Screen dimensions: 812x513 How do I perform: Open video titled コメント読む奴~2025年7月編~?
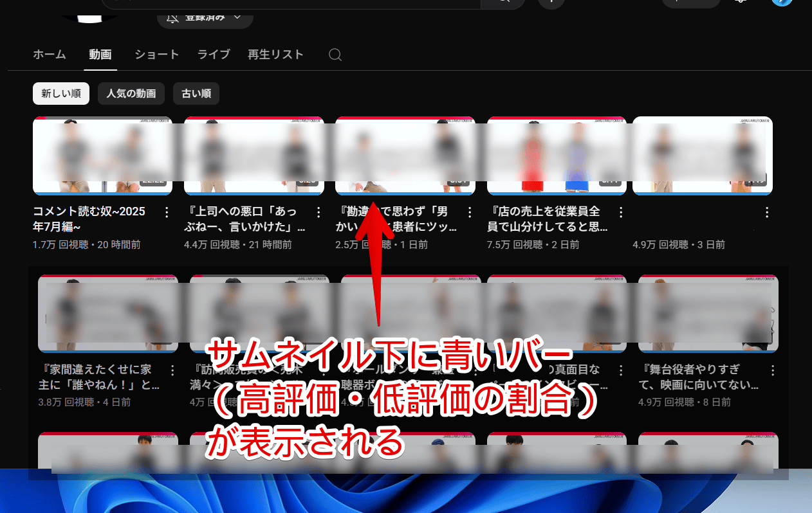point(89,219)
